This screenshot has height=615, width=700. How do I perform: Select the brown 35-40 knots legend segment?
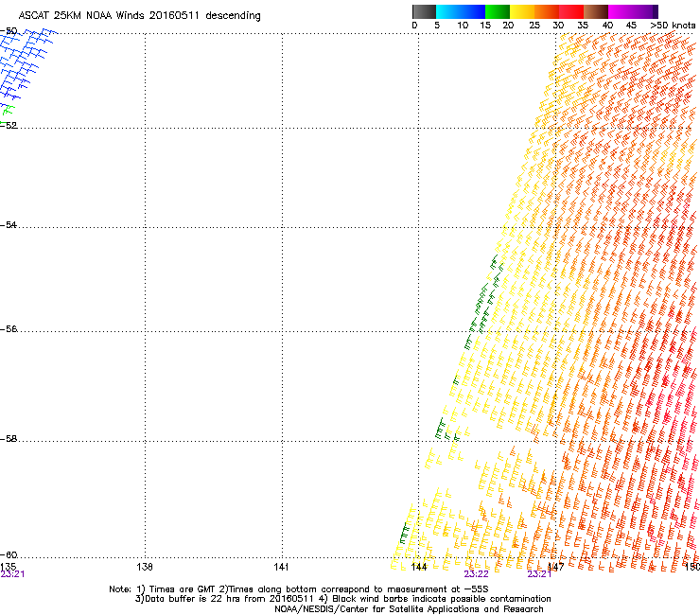coord(596,11)
